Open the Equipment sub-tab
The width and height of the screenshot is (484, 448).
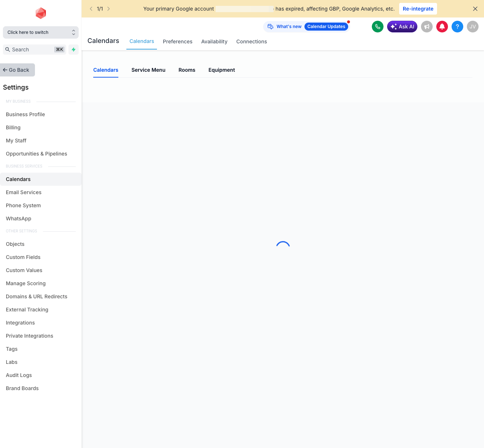pyautogui.click(x=222, y=70)
